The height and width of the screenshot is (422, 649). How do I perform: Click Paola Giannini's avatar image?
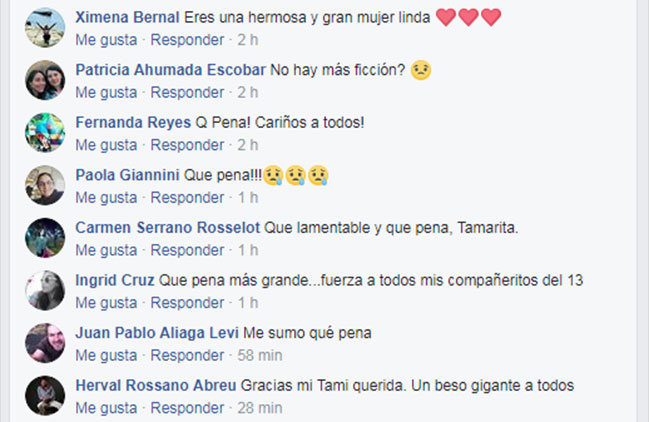click(45, 186)
